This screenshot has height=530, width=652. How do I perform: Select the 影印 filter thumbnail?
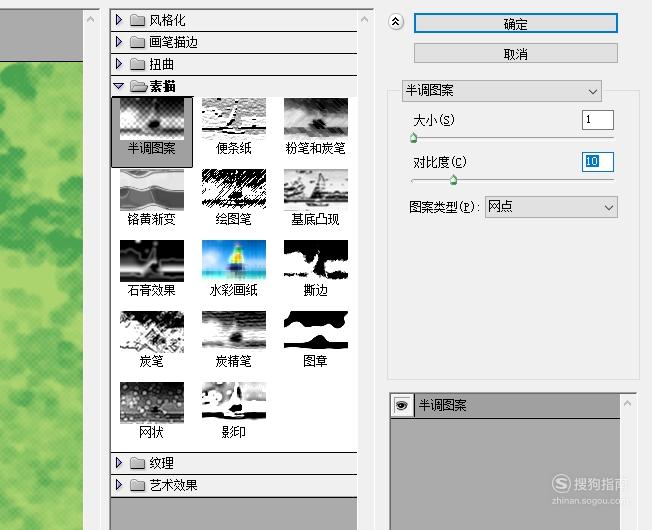coord(234,403)
